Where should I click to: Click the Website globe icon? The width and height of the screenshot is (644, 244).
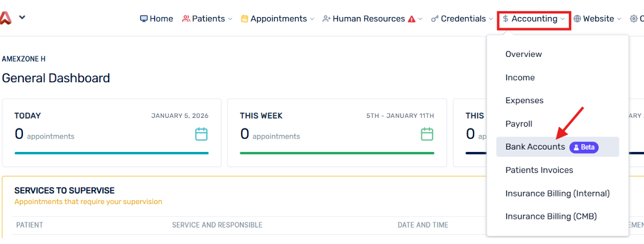[x=577, y=19]
